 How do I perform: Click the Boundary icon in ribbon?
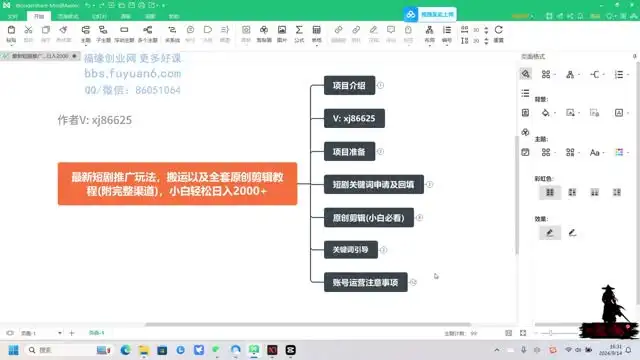pyautogui.click(x=207, y=30)
